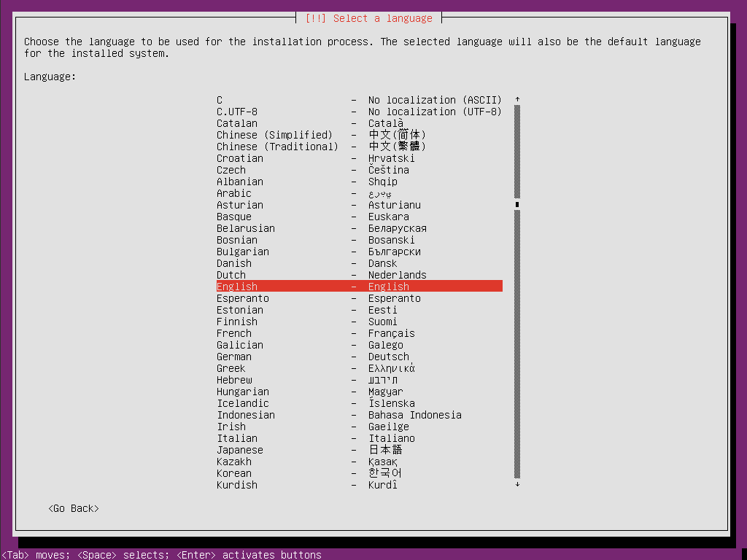Choose Catalan from the language list
Image resolution: width=747 pixels, height=560 pixels.
[359, 123]
